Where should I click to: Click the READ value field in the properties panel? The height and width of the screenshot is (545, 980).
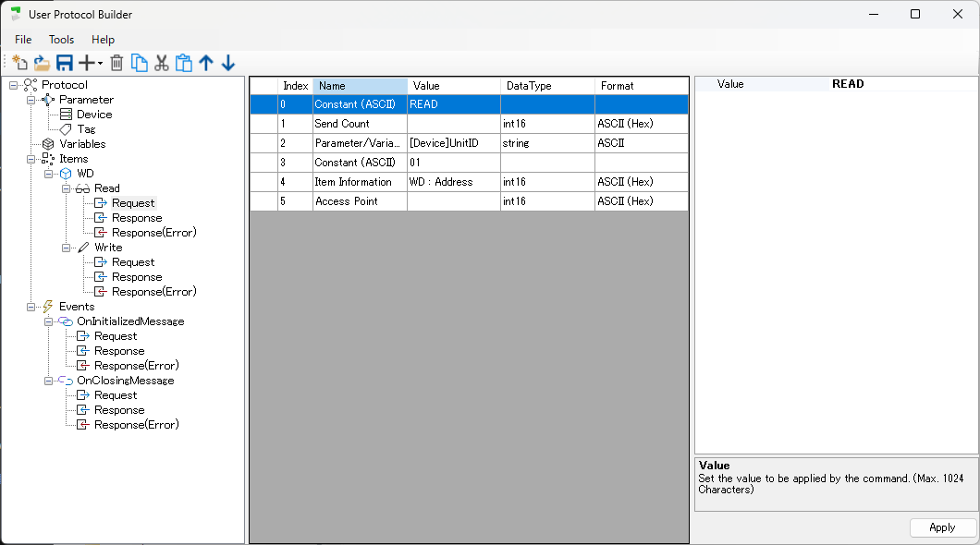click(x=901, y=84)
